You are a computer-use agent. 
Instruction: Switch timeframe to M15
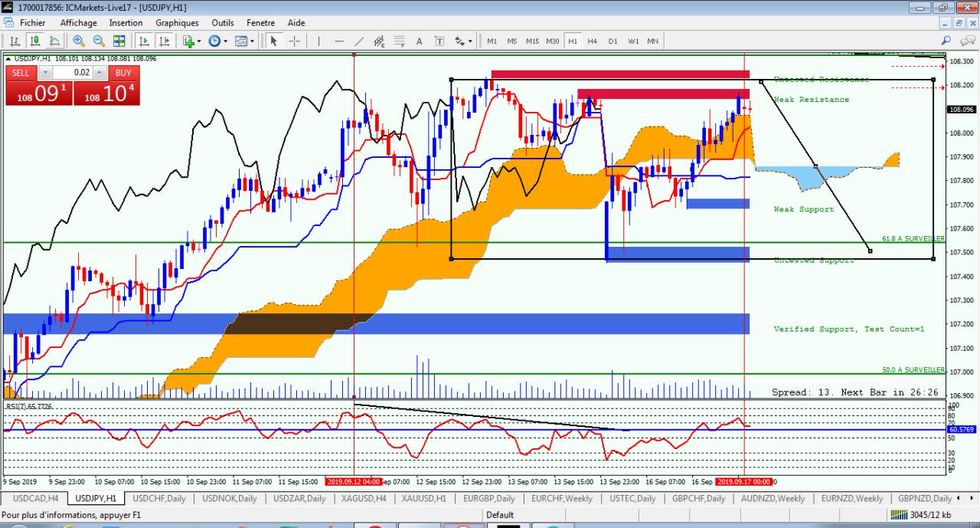coord(532,41)
